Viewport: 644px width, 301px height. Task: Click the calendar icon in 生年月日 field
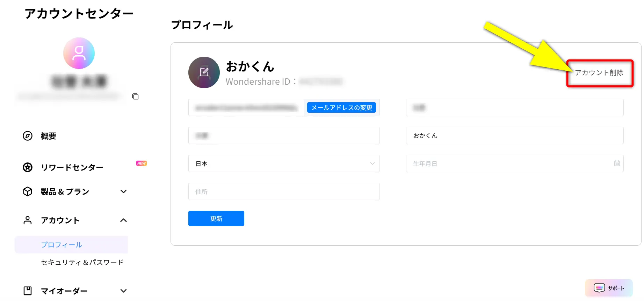[x=617, y=163]
